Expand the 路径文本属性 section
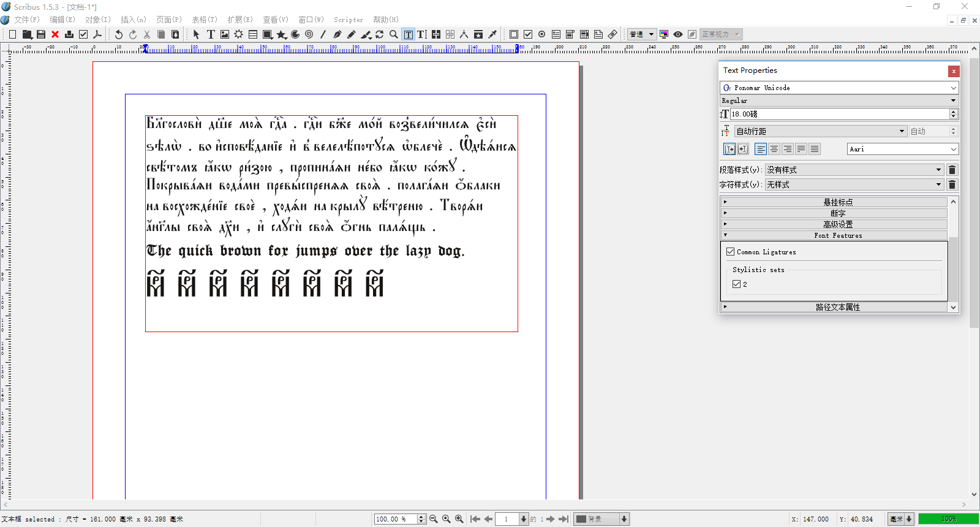This screenshot has height=527, width=980. pyautogui.click(x=834, y=307)
